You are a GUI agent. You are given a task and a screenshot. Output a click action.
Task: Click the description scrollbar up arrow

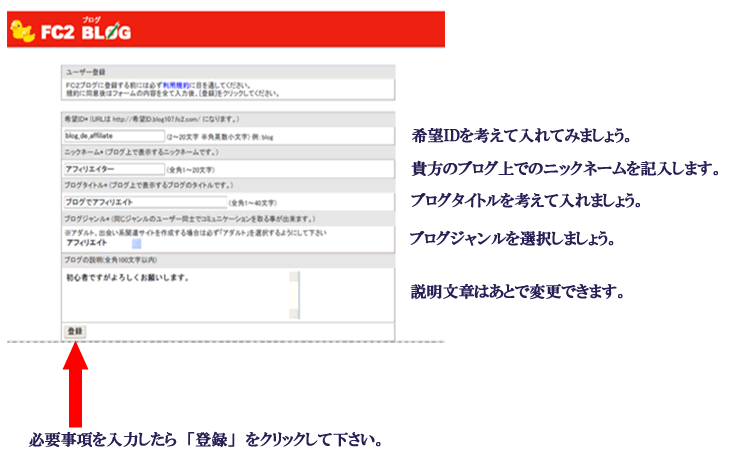pyautogui.click(x=294, y=276)
